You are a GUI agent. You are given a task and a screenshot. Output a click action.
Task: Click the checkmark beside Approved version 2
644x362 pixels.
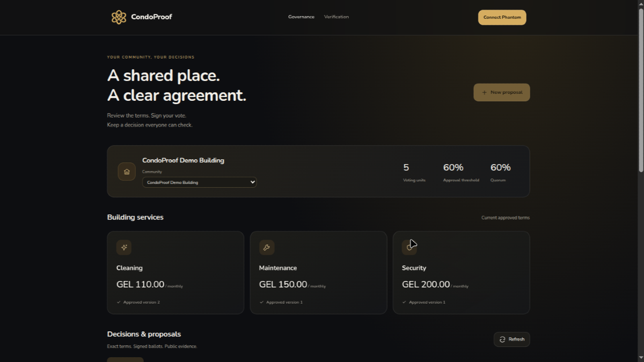[119, 302]
